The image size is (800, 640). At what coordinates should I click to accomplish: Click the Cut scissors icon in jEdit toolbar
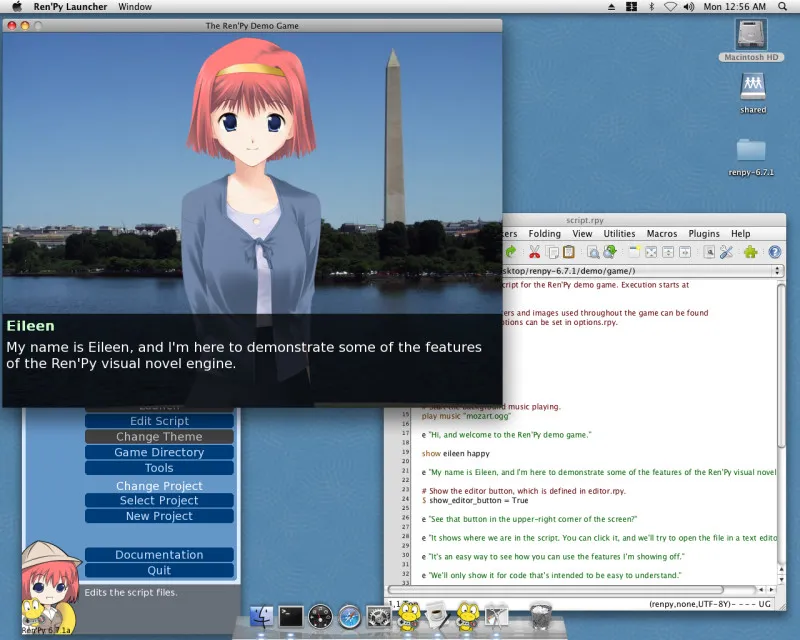[x=534, y=252]
